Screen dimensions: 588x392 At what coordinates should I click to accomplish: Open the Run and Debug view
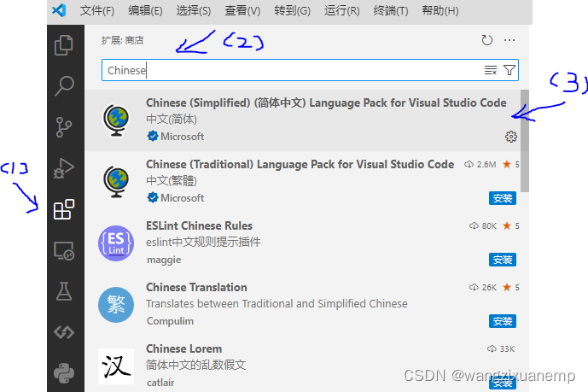click(64, 168)
